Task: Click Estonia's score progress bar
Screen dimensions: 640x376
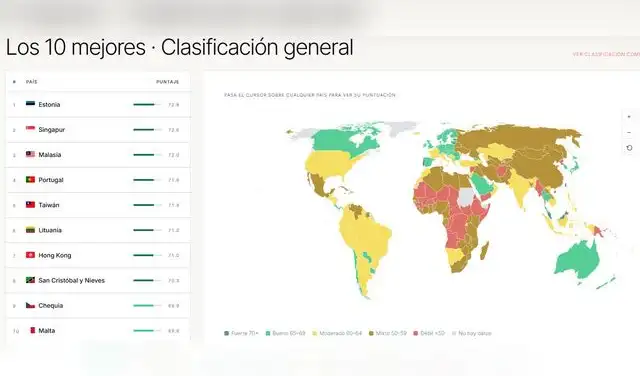Action: 147,105
